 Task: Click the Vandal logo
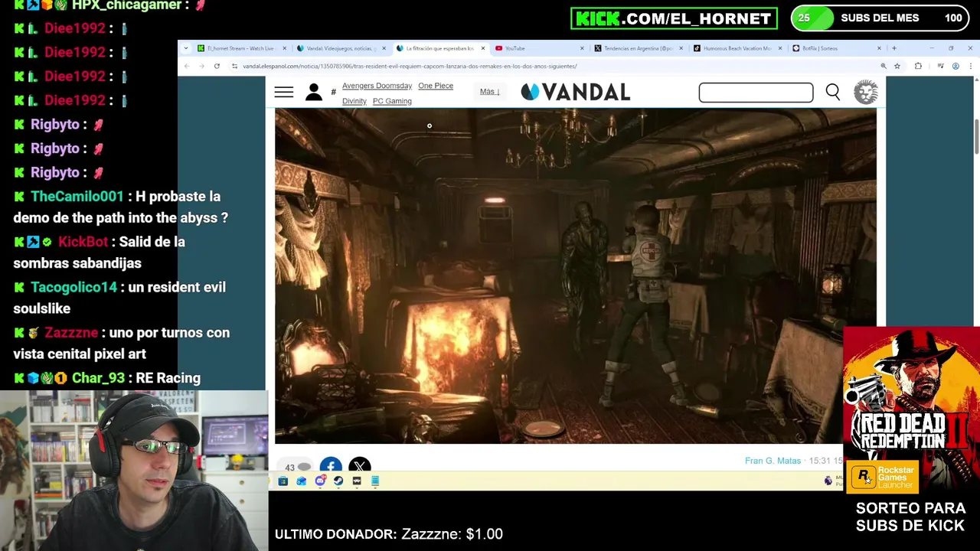[576, 93]
